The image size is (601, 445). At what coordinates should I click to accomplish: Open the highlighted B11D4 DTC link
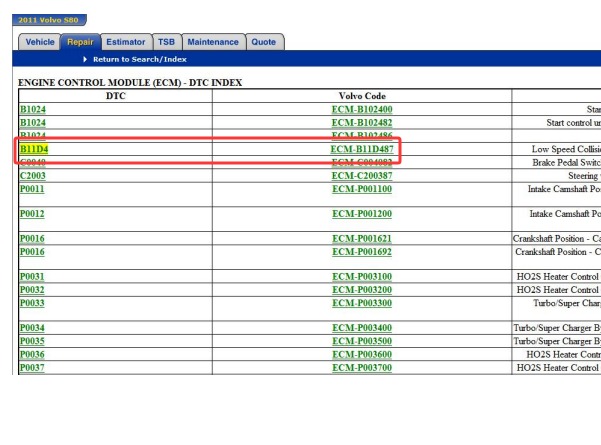(x=34, y=149)
